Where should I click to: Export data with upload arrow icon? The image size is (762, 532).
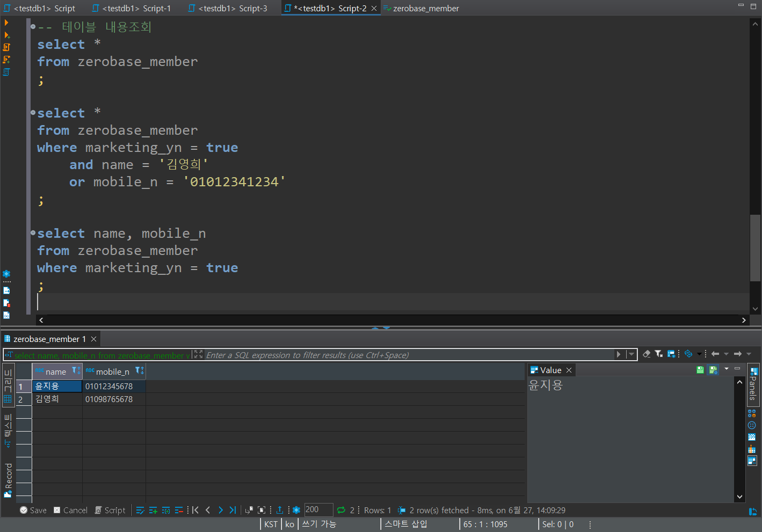[280, 510]
